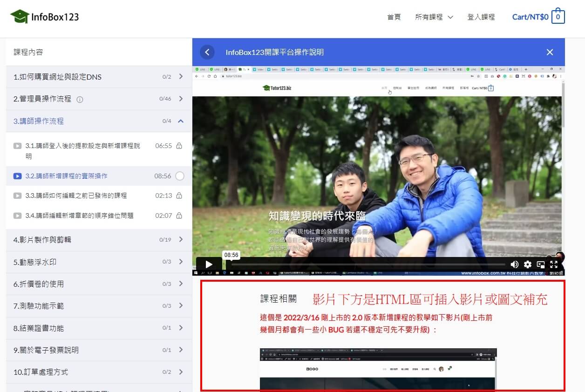
Task: Click the 0/19 progress count
Action: click(165, 240)
